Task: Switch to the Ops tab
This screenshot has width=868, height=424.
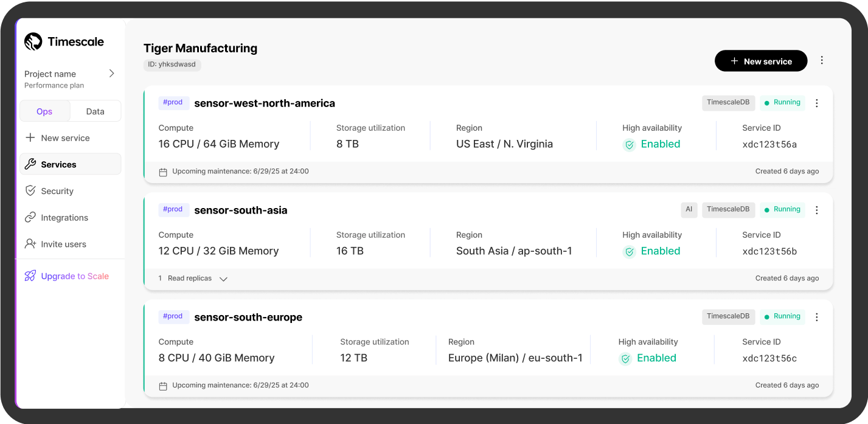Action: click(x=44, y=111)
